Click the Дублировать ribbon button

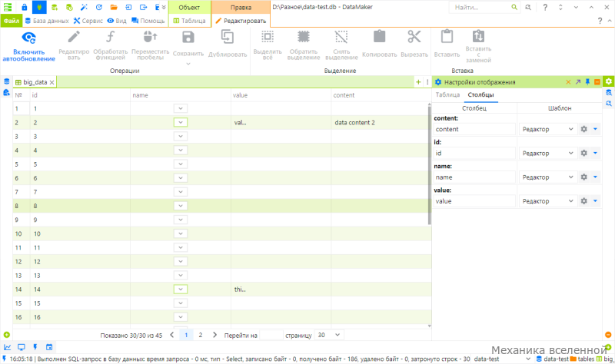228,44
